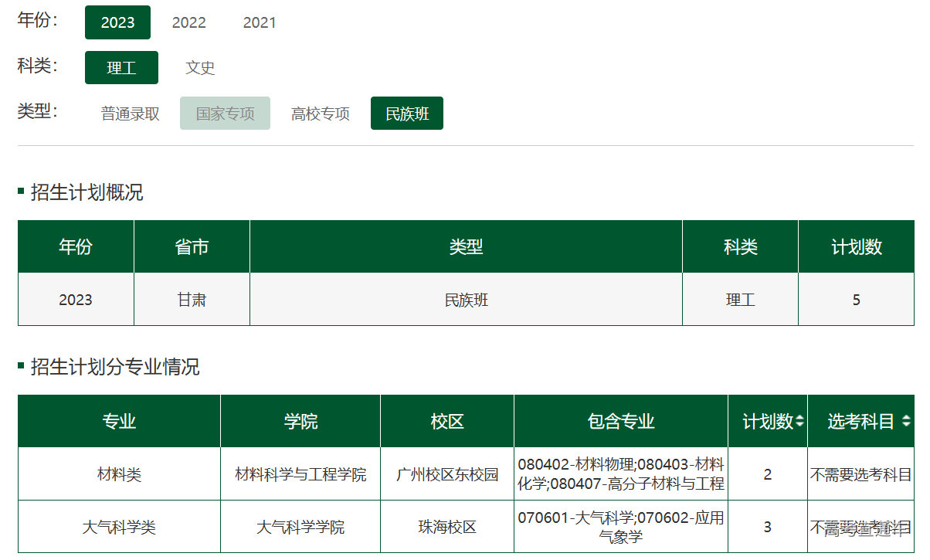
Task: Click the 甘肃 province cell
Action: [x=192, y=300]
